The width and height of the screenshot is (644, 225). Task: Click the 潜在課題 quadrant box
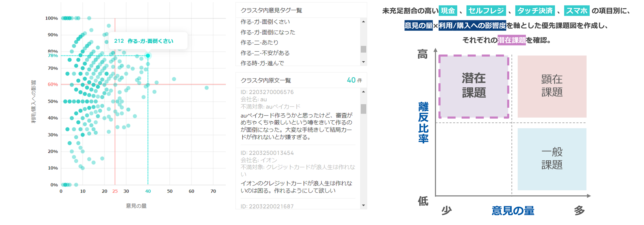click(x=474, y=86)
